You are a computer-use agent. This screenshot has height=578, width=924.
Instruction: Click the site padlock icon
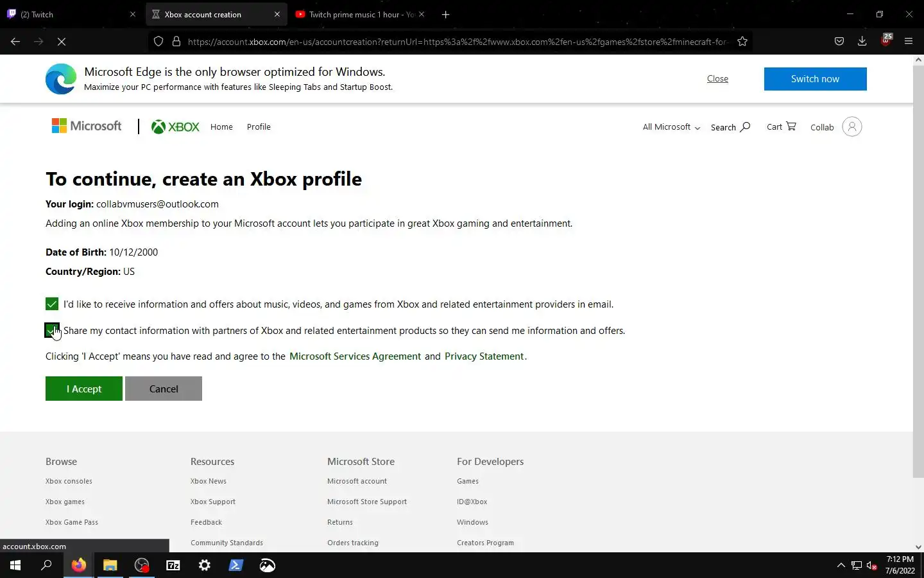click(176, 41)
